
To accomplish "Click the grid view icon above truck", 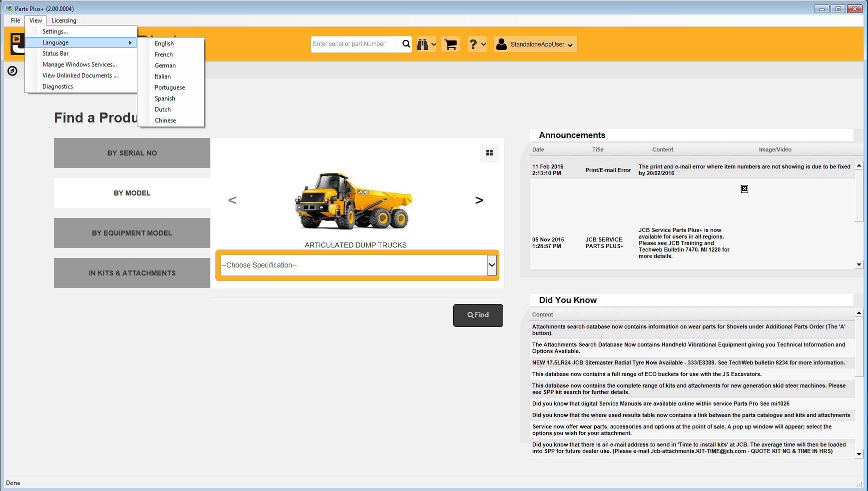I will point(489,153).
